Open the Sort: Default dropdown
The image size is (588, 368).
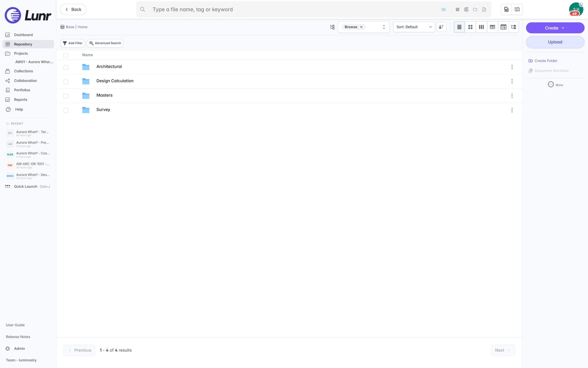[x=414, y=27]
